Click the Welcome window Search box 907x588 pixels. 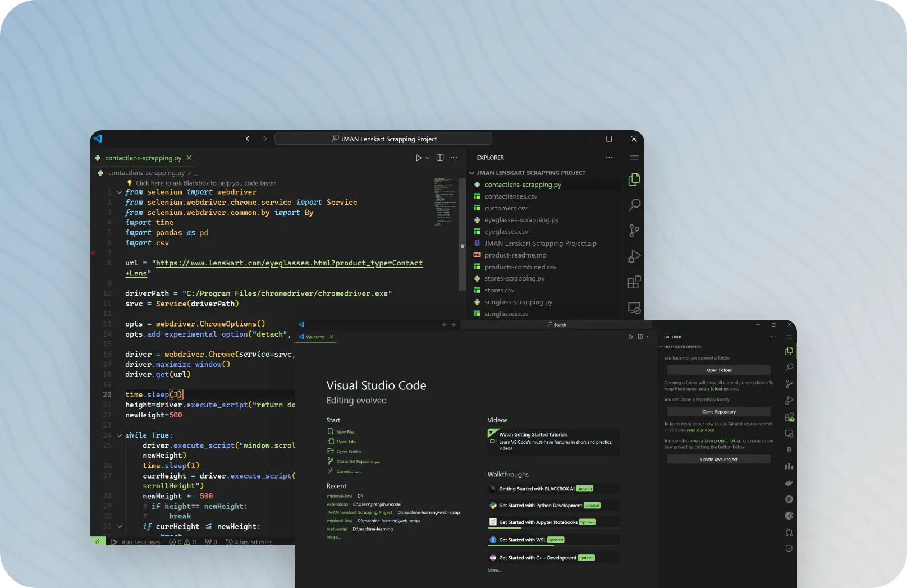[556, 325]
